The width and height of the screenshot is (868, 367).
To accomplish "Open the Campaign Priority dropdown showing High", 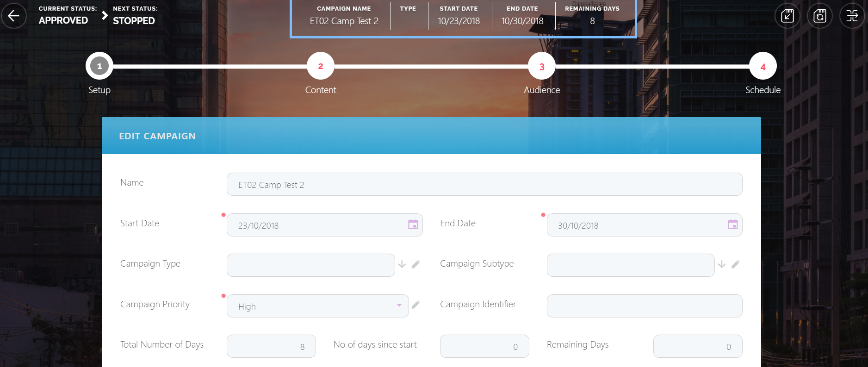I will 317,306.
